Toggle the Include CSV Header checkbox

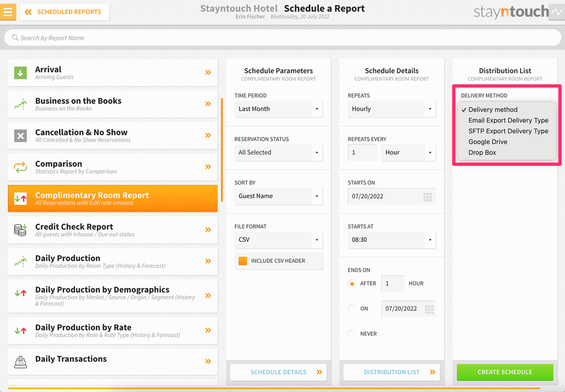[x=243, y=261]
